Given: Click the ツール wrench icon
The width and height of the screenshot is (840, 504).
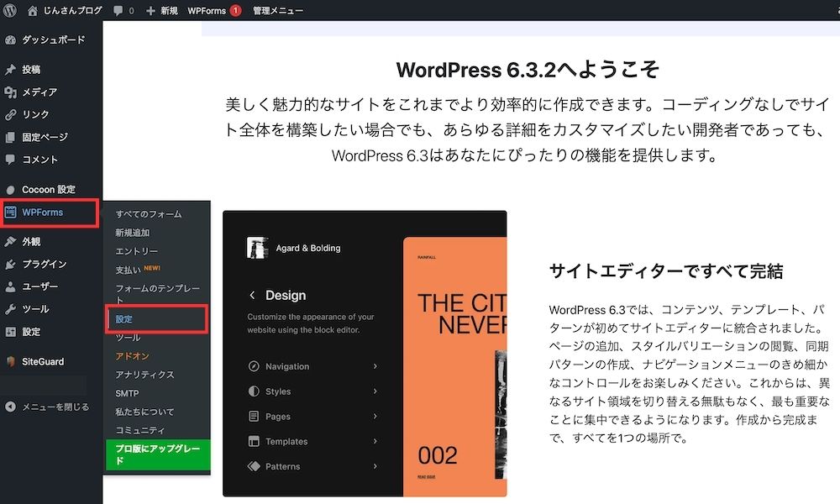Looking at the screenshot, I should coord(10,309).
